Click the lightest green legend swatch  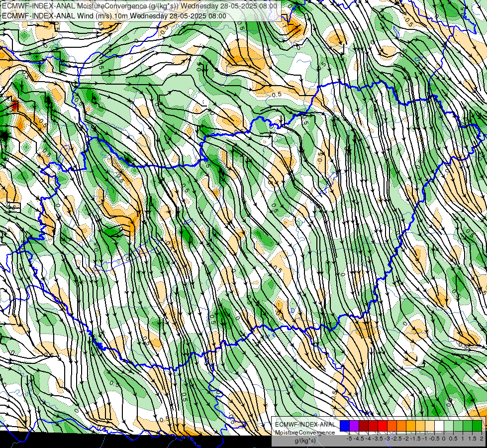(449, 426)
